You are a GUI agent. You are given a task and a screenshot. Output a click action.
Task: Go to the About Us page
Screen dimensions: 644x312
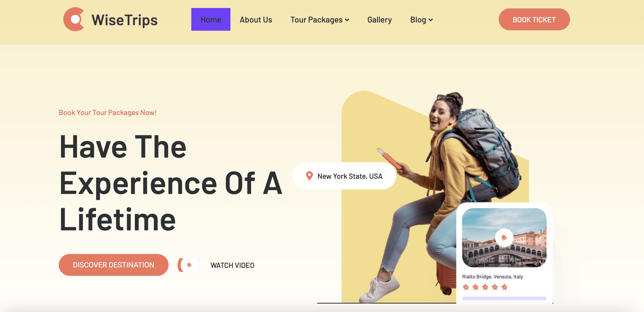pyautogui.click(x=256, y=20)
